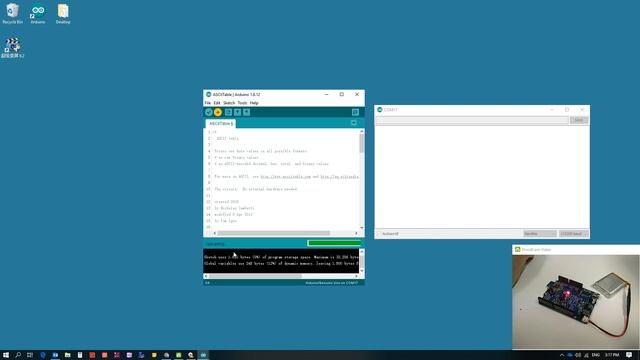Click the File Explorer taskbar icon
This screenshot has height=360, width=640.
point(67,355)
